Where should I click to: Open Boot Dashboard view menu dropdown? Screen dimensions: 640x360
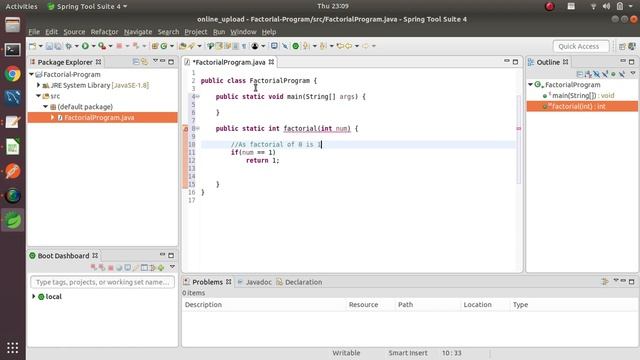[172, 267]
